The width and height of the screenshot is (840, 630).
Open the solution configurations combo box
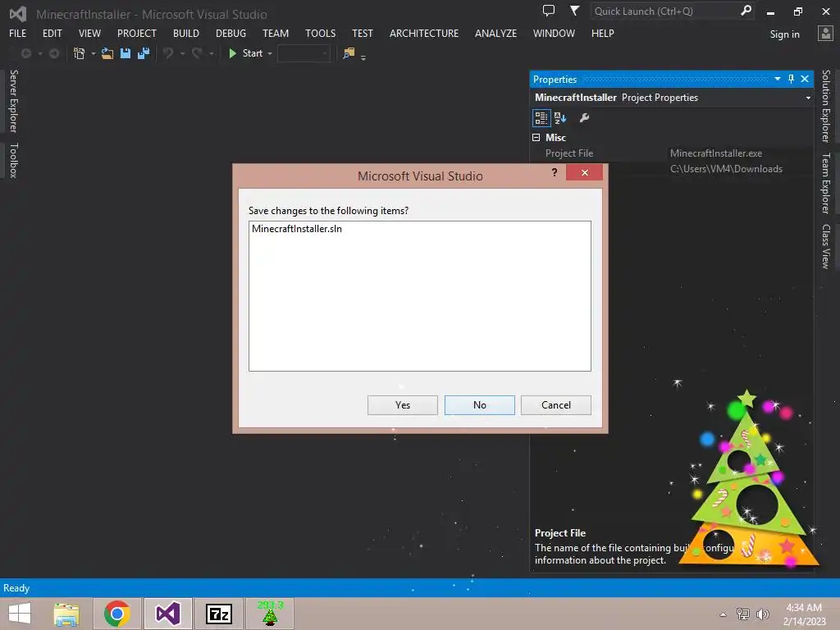[x=304, y=53]
